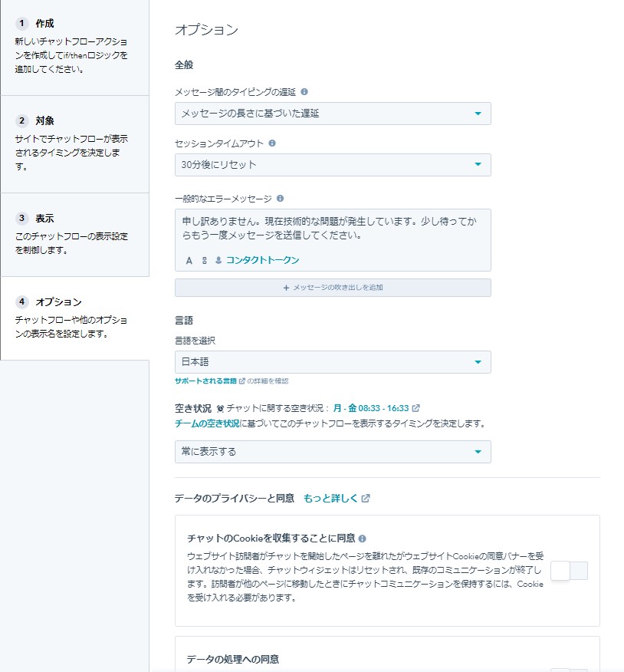Open info tooltip for メッセージ間のタイピングの遅延
The width and height of the screenshot is (624, 672).
coord(304,92)
